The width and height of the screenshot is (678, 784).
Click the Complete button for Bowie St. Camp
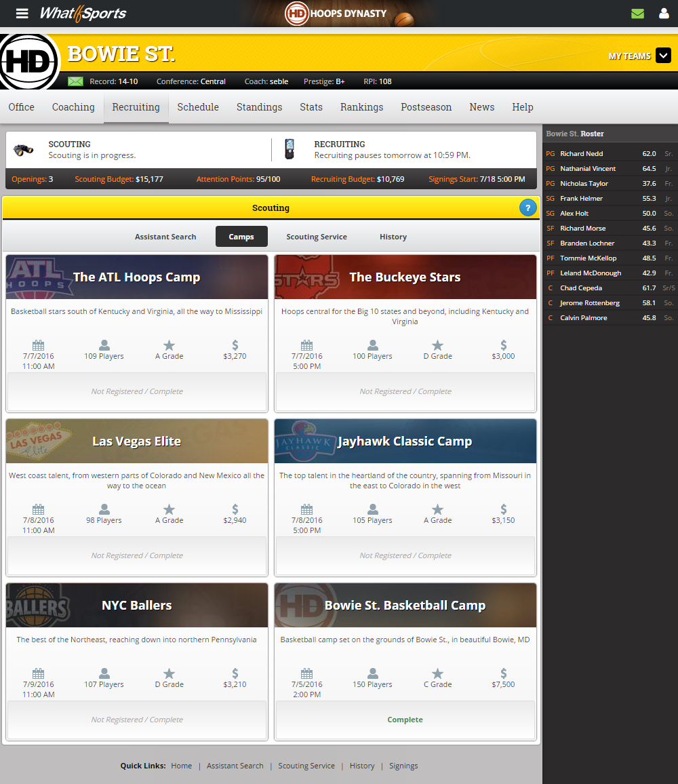405,720
